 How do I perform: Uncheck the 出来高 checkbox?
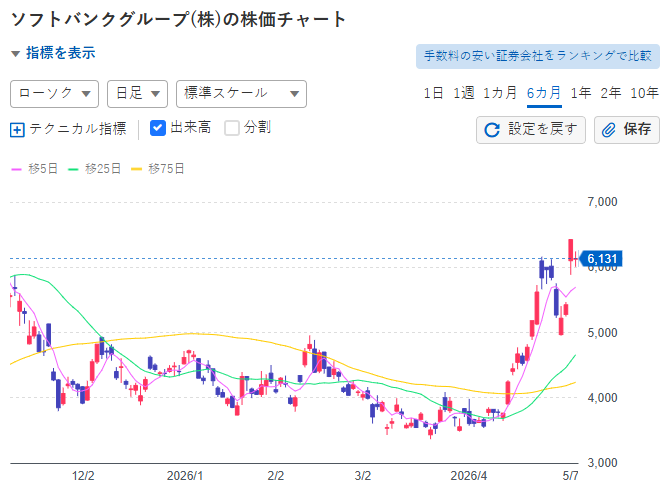tap(158, 128)
